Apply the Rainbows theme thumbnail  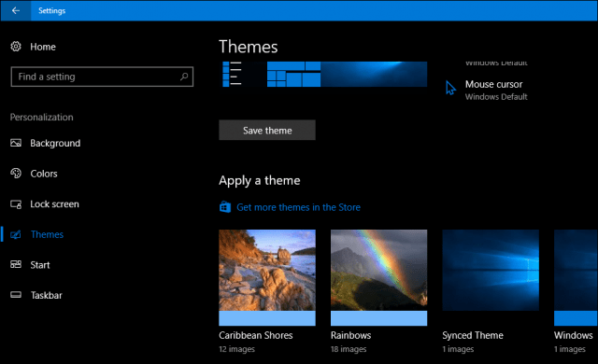coord(378,270)
